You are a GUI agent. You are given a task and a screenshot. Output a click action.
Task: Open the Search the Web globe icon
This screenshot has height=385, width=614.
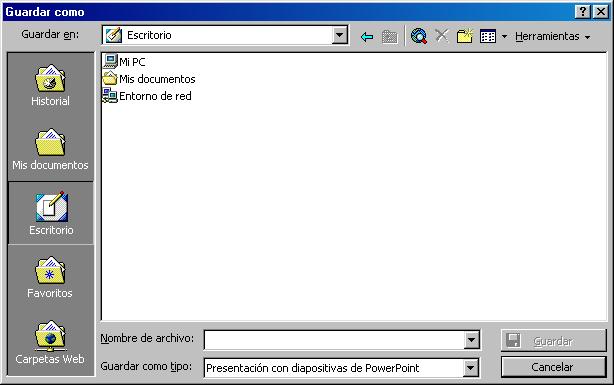pyautogui.click(x=419, y=36)
